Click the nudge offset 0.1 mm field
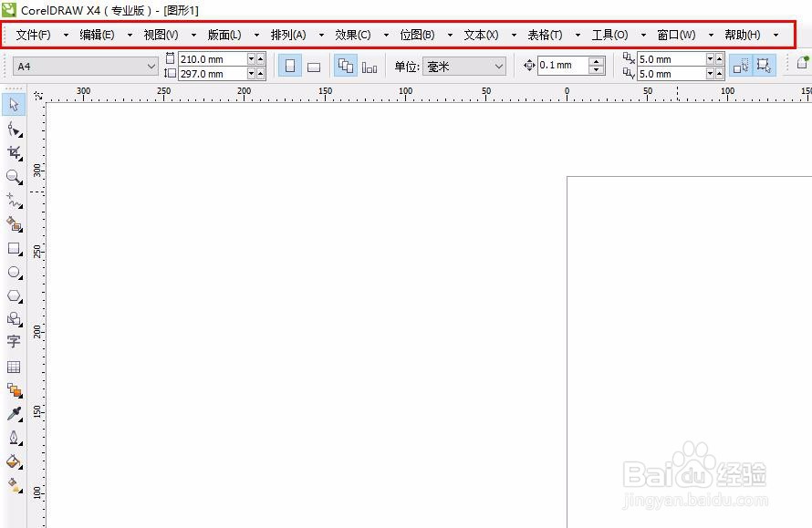This screenshot has width=812, height=528. pos(563,66)
